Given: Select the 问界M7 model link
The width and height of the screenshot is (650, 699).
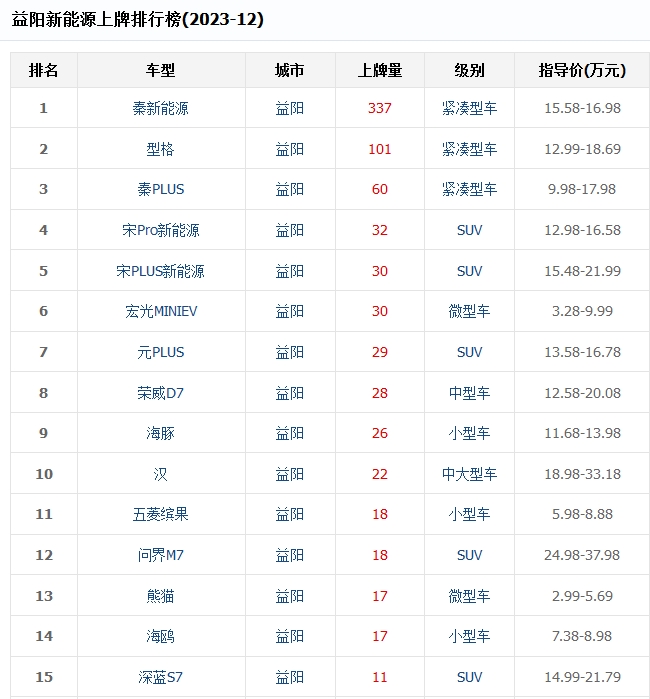Looking at the screenshot, I should pyautogui.click(x=160, y=555).
